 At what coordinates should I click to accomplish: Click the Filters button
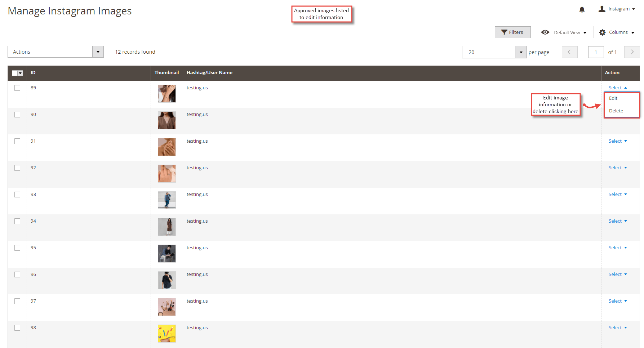coord(512,32)
